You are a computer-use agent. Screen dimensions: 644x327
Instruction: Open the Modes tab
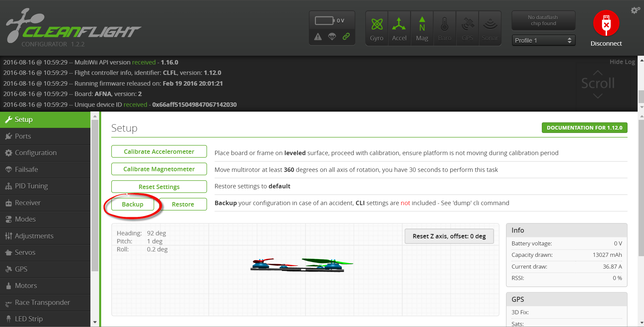coord(45,219)
